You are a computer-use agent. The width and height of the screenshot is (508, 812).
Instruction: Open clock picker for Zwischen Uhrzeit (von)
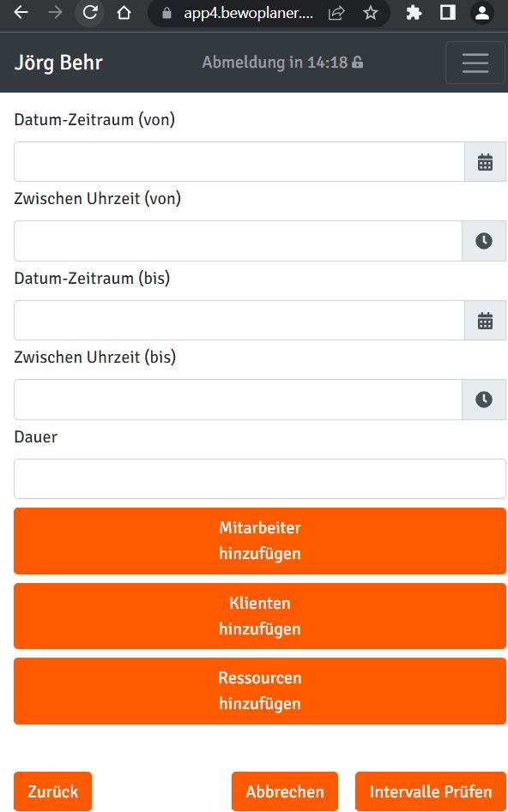[x=484, y=241]
